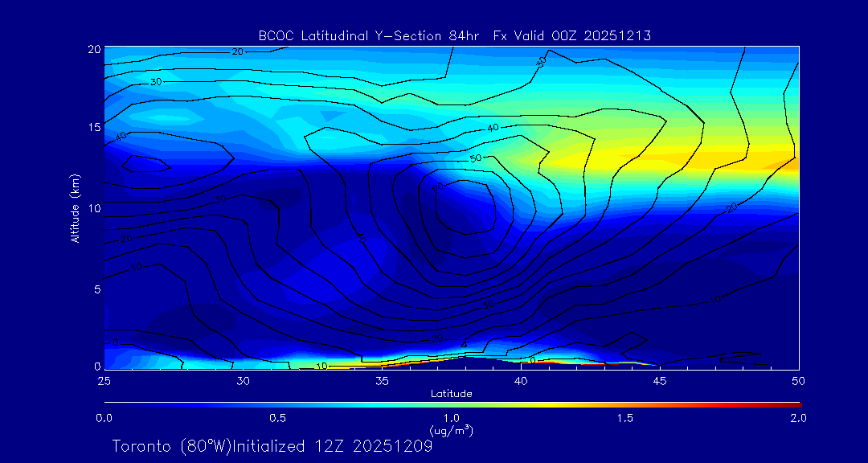Click the plot title "BCOC Latitudinal Y-Section 84hr"
The width and height of the screenshot is (868, 463).
tap(371, 36)
